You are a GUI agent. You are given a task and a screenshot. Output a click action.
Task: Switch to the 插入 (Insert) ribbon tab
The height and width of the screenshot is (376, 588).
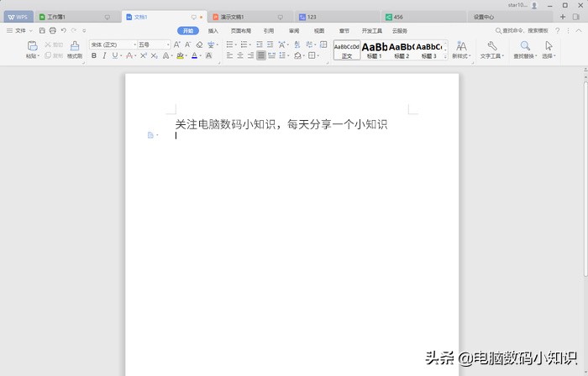point(213,30)
